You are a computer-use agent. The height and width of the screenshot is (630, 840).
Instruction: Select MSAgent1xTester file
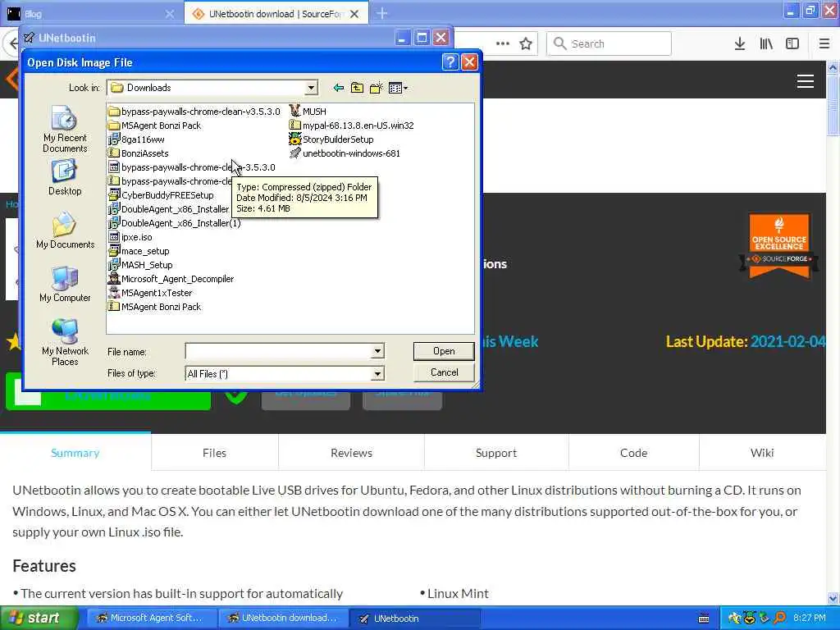[150, 293]
